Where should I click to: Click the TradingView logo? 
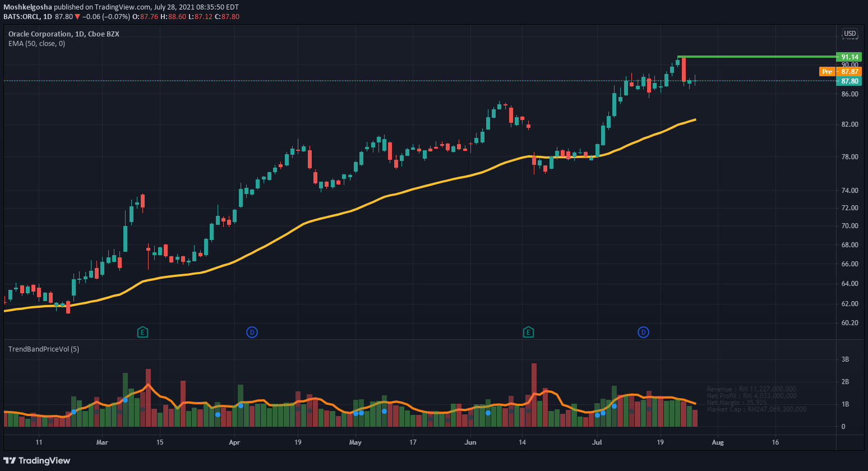pyautogui.click(x=37, y=460)
